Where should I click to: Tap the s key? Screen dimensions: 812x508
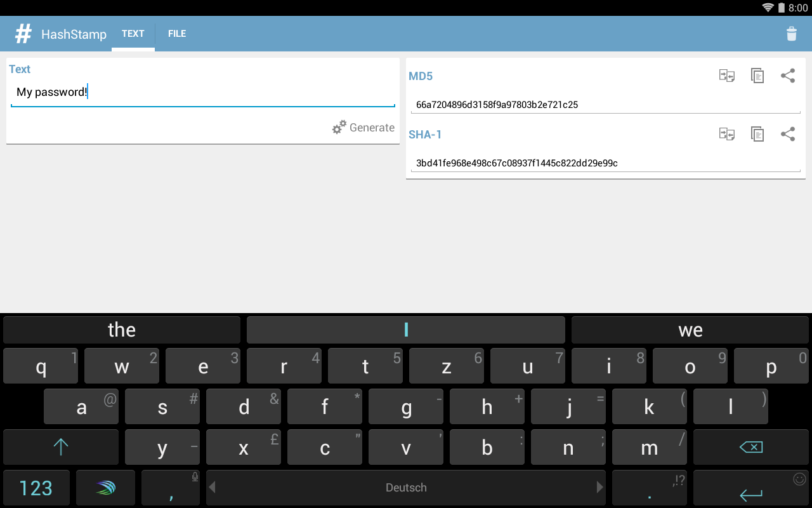click(x=162, y=406)
